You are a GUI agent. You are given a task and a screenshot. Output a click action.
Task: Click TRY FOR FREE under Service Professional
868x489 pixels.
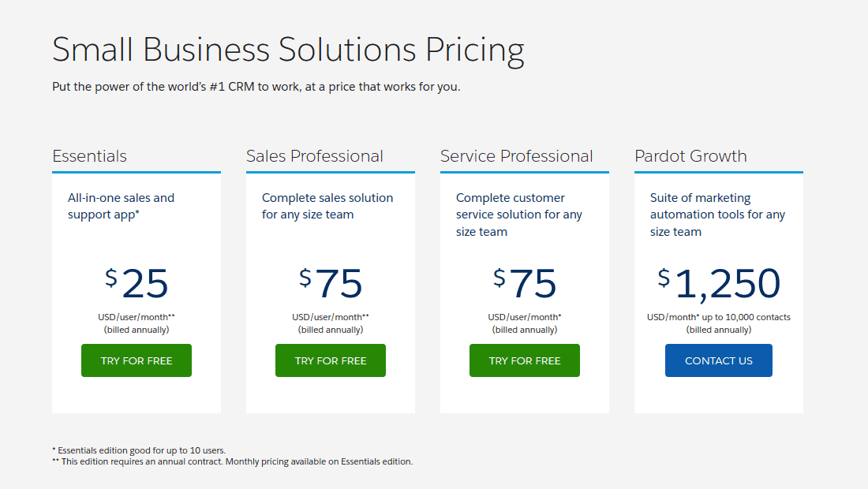525,360
